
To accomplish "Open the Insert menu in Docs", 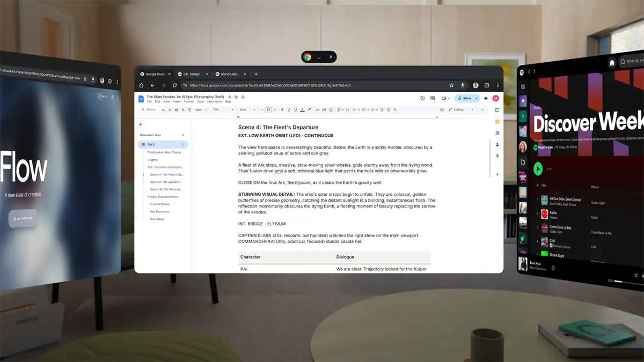I will point(177,101).
